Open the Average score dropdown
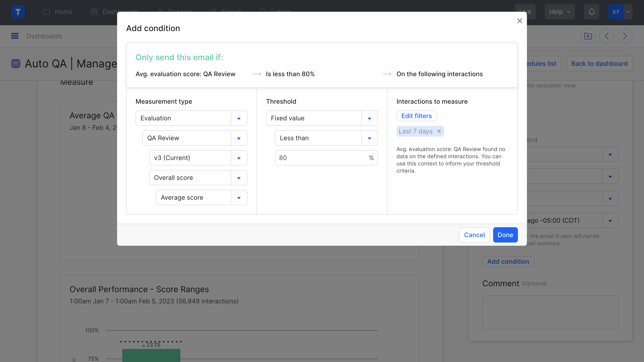This screenshot has width=644, height=362. point(239,198)
